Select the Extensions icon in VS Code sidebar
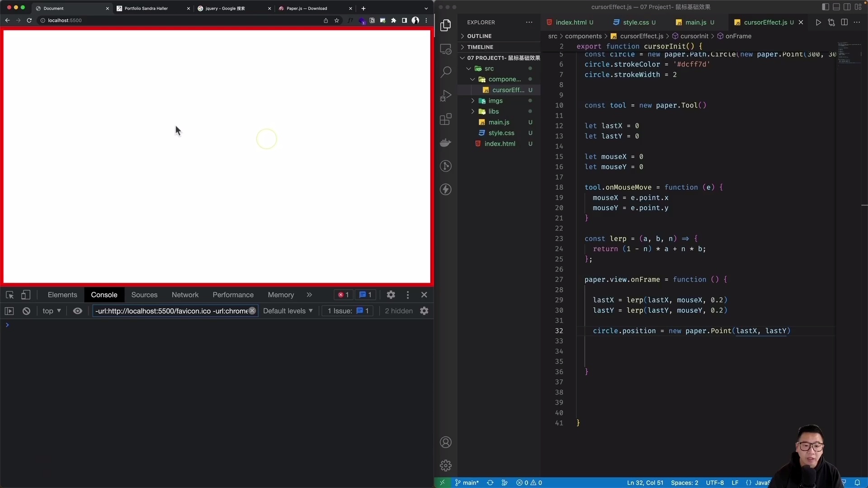This screenshot has width=868, height=488. pyautogui.click(x=446, y=119)
